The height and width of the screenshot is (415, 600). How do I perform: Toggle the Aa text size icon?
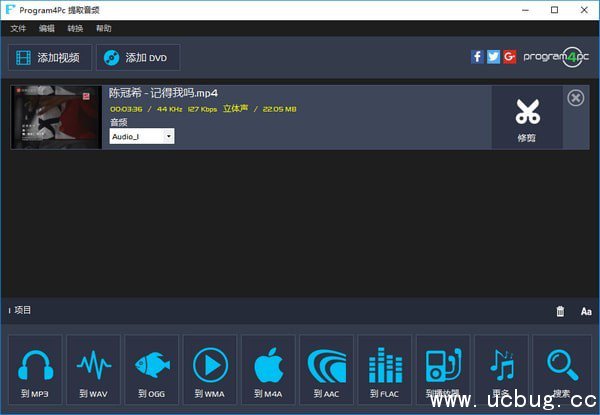pyautogui.click(x=586, y=311)
